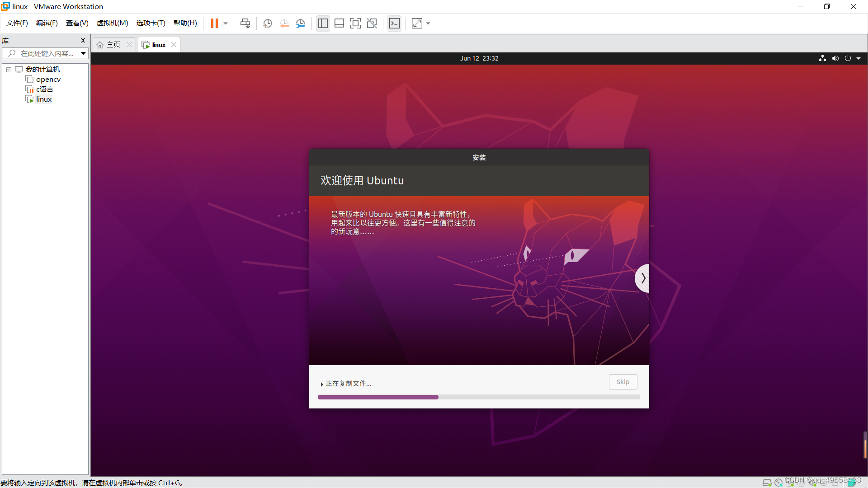Toggle the library sidebar visibility
This screenshot has height=488, width=868.
point(323,23)
